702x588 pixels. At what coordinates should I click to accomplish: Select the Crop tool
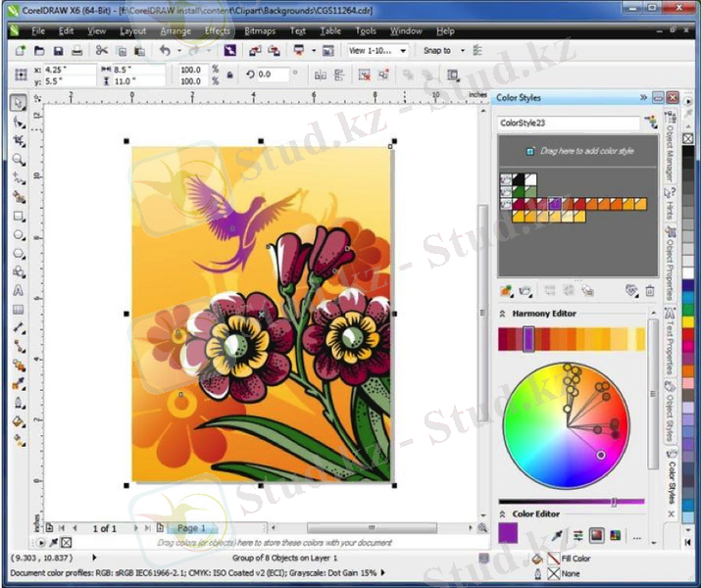[x=19, y=141]
